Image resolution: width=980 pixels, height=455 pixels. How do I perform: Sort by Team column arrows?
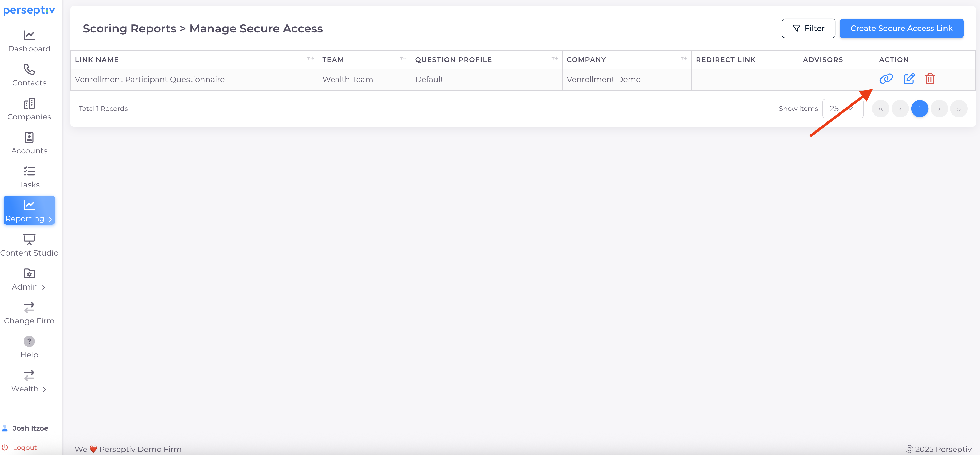(x=403, y=59)
